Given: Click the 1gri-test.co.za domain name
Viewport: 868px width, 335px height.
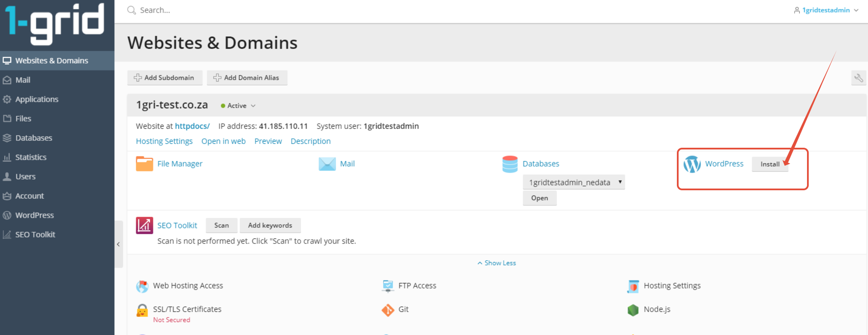Looking at the screenshot, I should (172, 105).
